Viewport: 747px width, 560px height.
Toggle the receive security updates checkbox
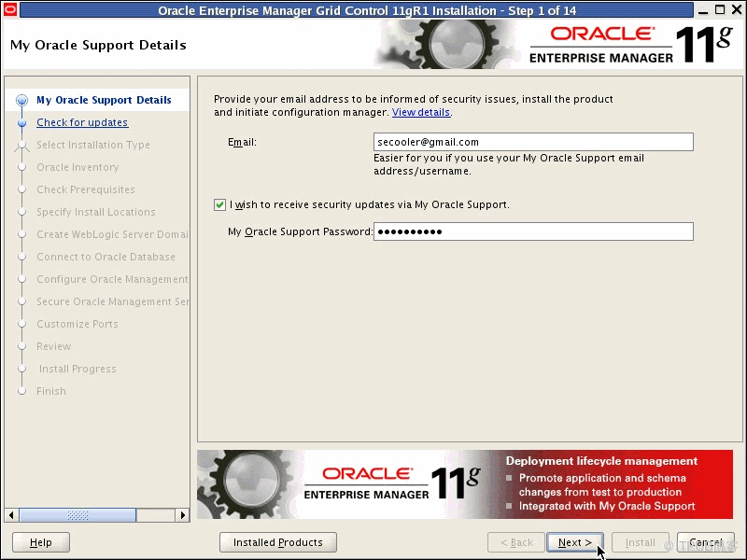coord(219,204)
